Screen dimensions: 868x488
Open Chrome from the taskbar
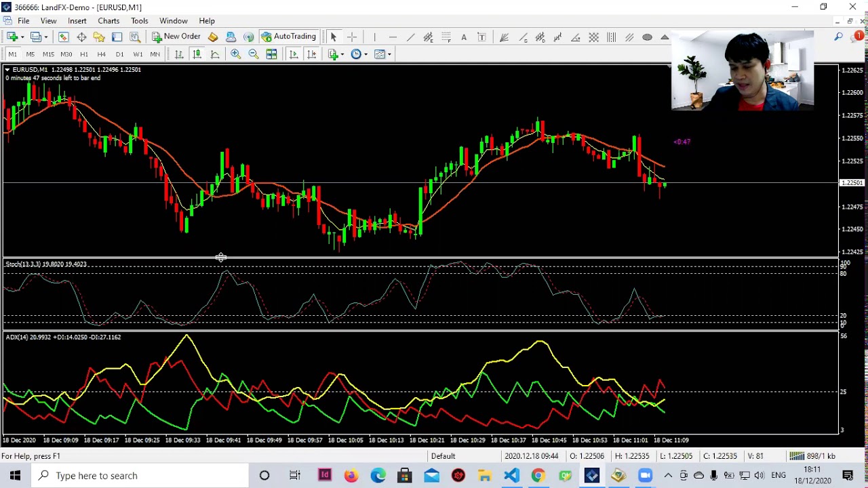[538, 476]
